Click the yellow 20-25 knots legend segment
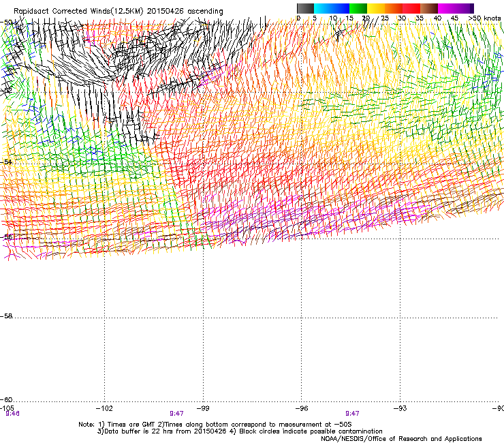 (376, 8)
